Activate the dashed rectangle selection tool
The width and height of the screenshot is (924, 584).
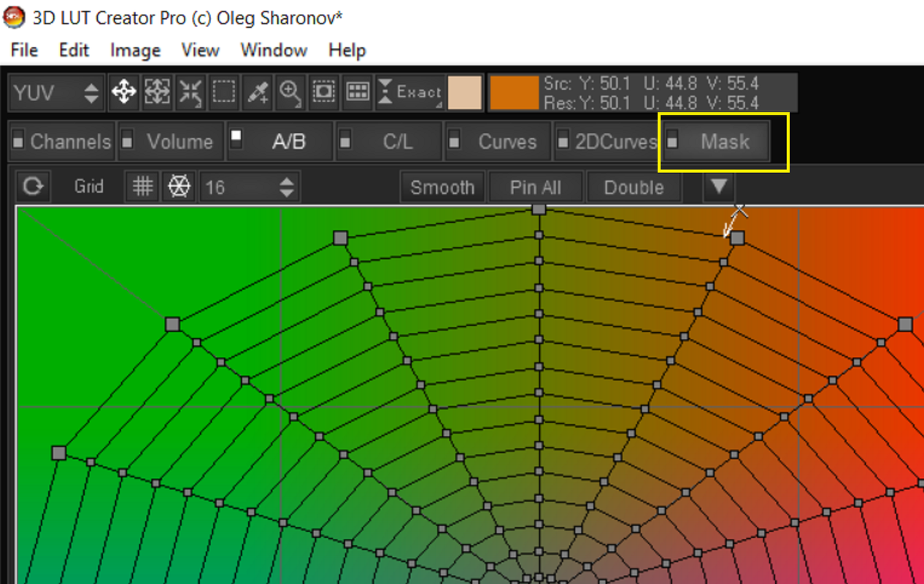pos(224,92)
